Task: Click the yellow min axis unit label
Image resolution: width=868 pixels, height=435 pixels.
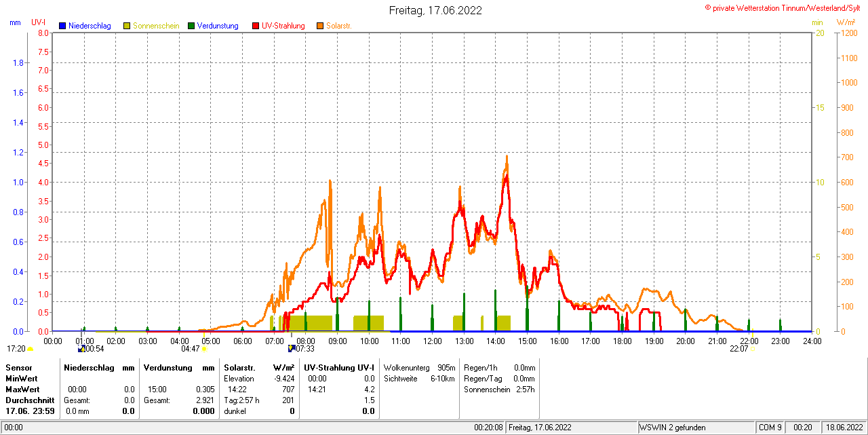Action: click(x=818, y=22)
